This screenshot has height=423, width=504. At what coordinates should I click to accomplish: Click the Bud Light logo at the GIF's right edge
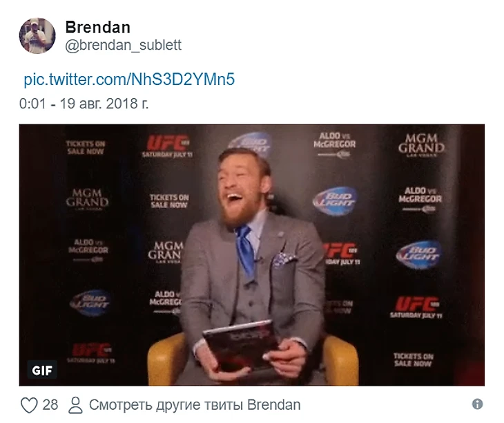419,254
